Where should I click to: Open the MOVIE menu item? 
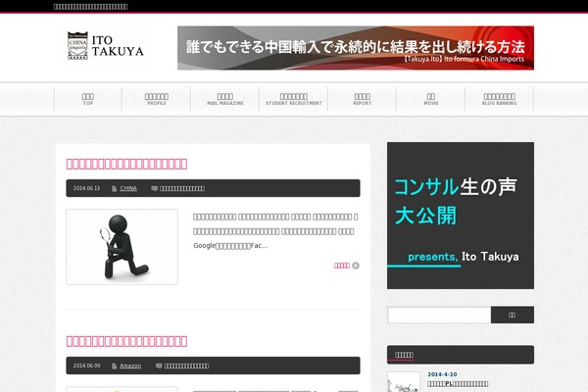pyautogui.click(x=431, y=99)
